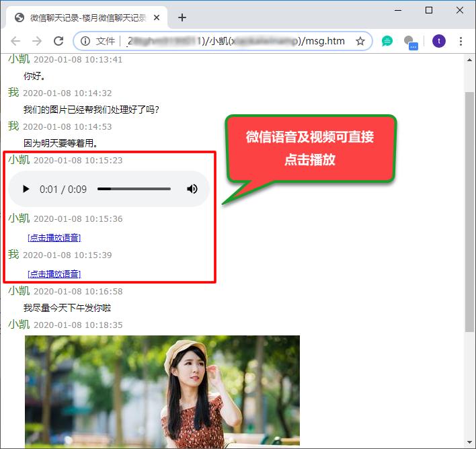Bookmark this page with the star

[x=360, y=41]
